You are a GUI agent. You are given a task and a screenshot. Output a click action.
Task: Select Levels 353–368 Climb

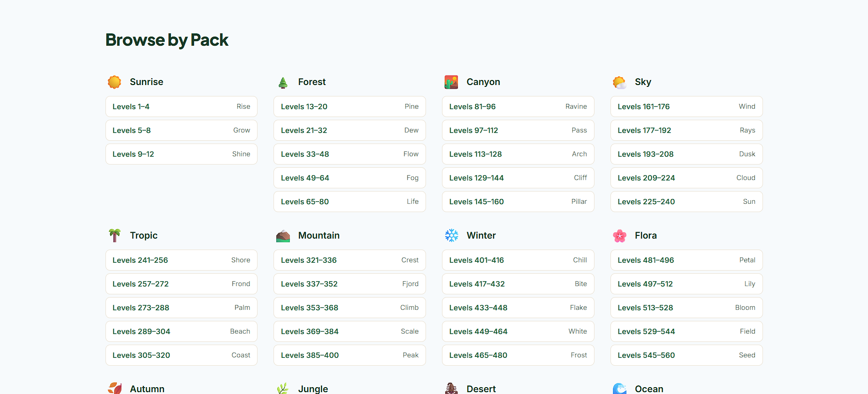point(350,308)
